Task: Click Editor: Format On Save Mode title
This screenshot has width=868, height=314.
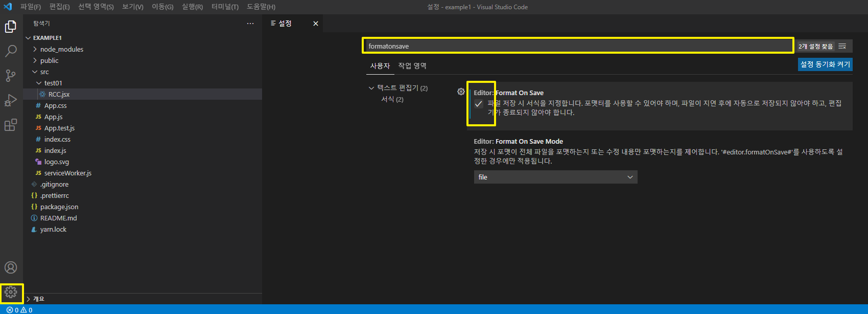Action: click(x=519, y=142)
